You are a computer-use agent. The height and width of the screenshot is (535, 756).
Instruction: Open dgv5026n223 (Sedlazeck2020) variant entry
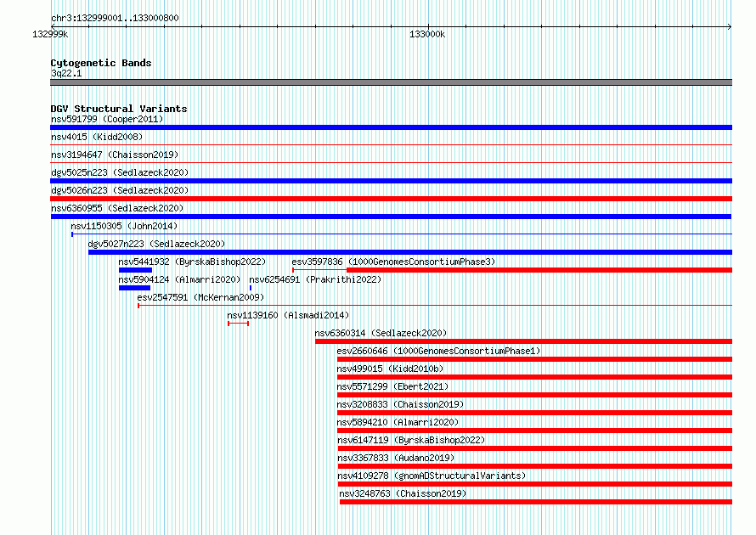pyautogui.click(x=120, y=190)
